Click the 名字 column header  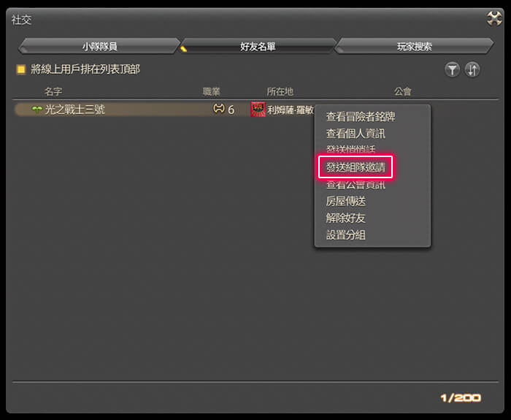[53, 91]
